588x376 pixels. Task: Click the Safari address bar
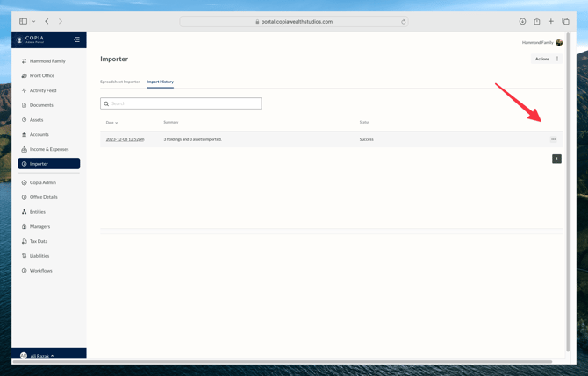click(294, 22)
